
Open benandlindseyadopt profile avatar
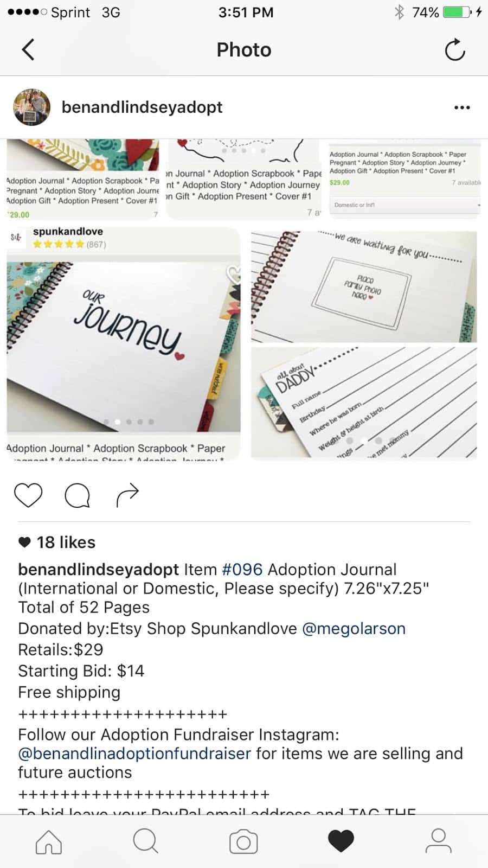[32, 107]
